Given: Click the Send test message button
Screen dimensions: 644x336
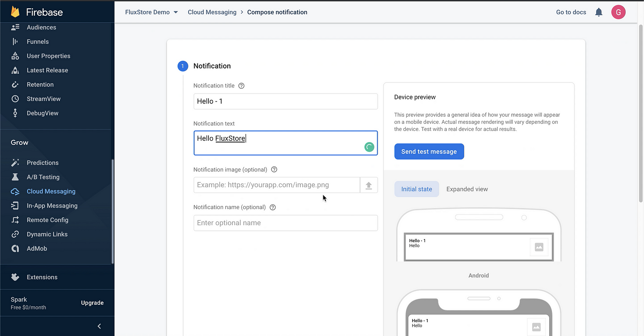Looking at the screenshot, I should [429, 151].
